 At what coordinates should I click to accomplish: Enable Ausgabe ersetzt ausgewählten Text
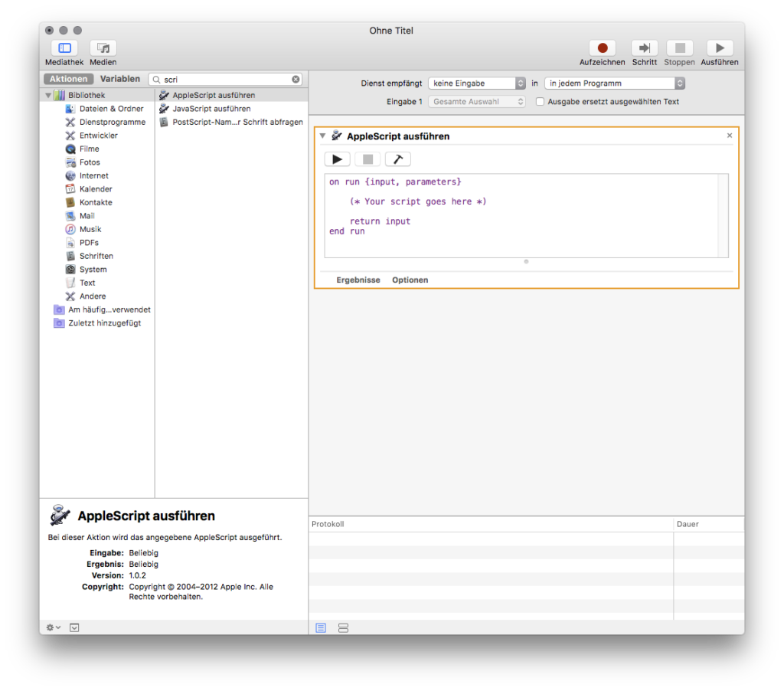point(540,102)
